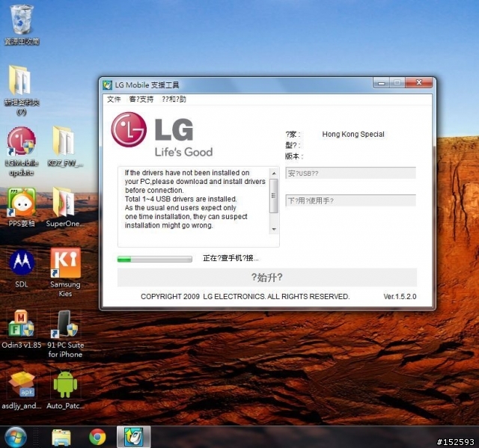Click the scroll up arrow in the instructions box
479x448 pixels.
tap(274, 174)
